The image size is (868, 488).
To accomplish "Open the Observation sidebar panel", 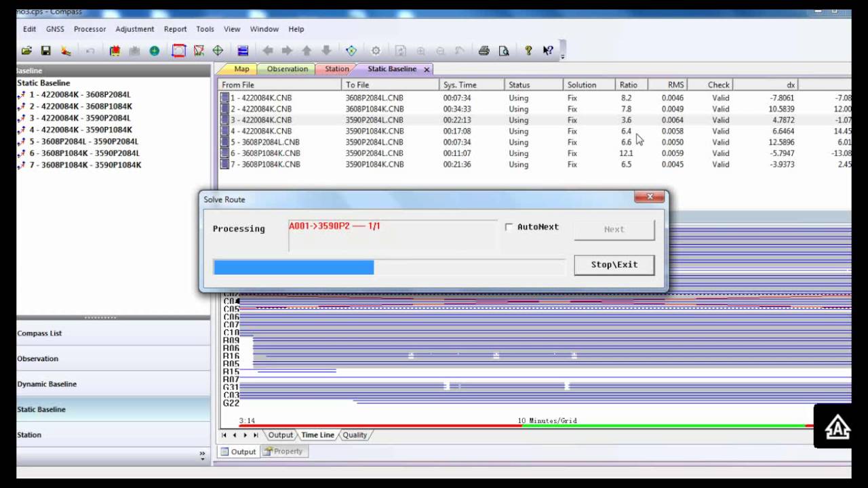I will (x=113, y=359).
